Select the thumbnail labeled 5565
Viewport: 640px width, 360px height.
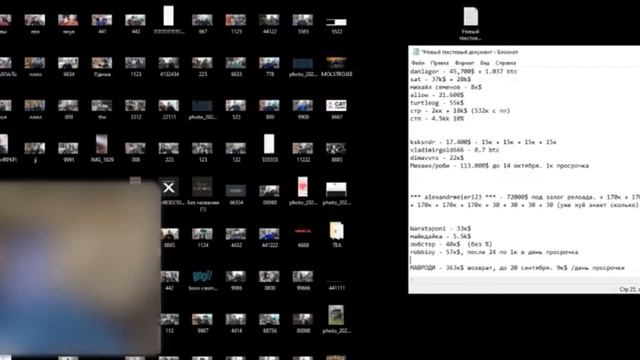pos(303,24)
